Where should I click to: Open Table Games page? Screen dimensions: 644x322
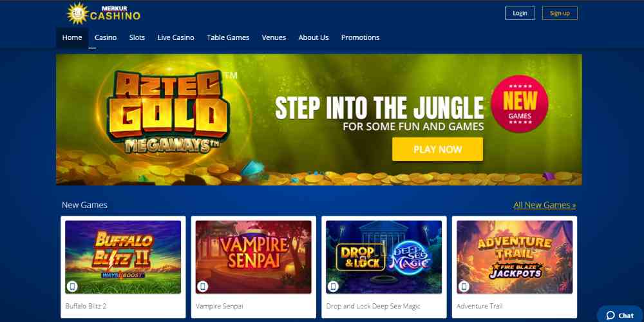[x=228, y=37]
